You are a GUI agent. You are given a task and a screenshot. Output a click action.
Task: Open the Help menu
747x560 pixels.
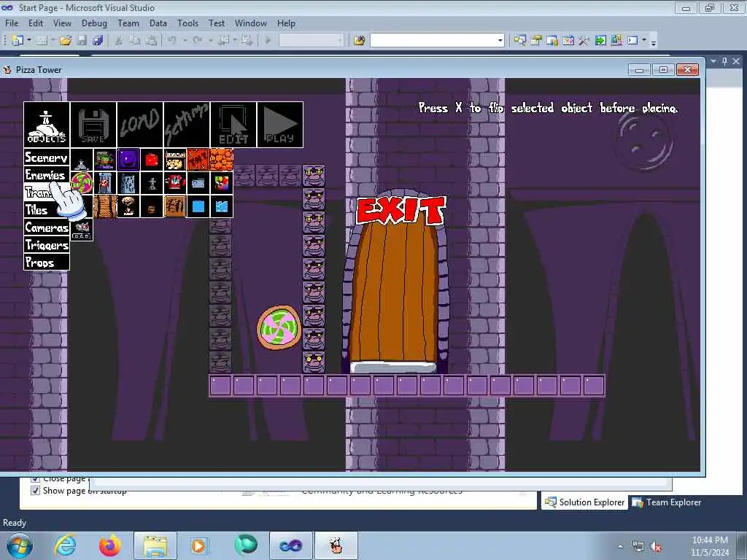286,23
